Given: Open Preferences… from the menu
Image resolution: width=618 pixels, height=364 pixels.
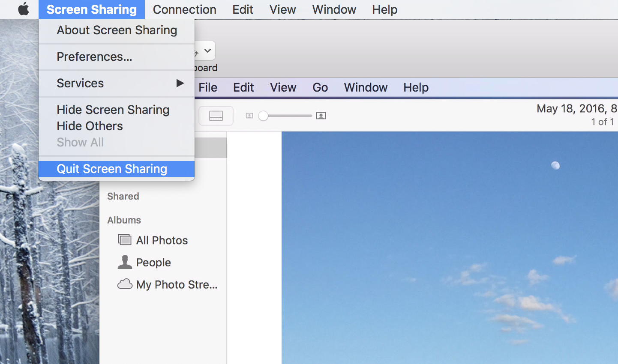Looking at the screenshot, I should (x=117, y=57).
